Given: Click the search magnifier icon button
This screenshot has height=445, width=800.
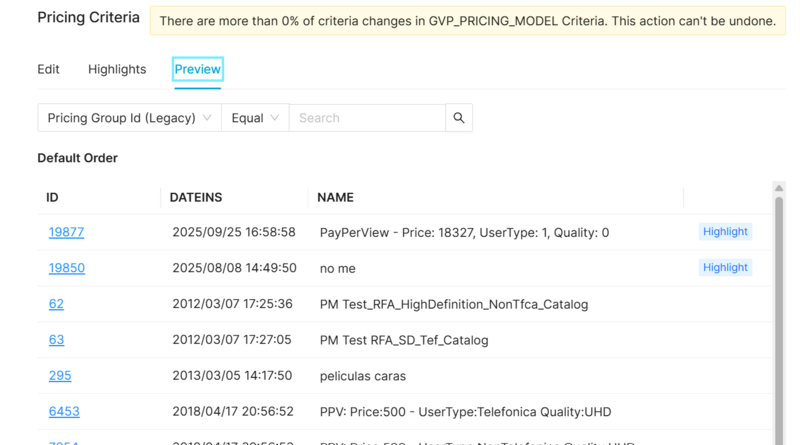Looking at the screenshot, I should [459, 118].
